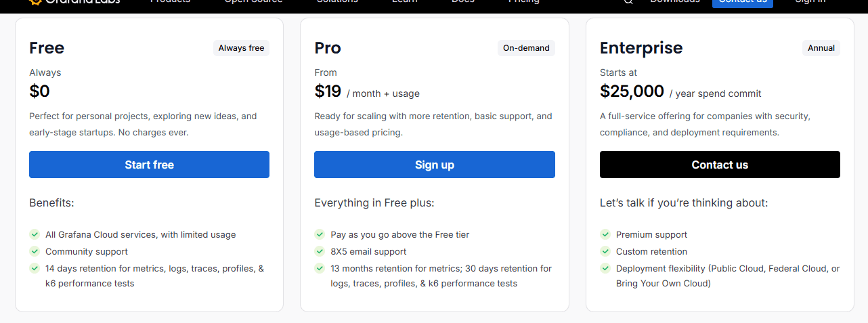
Task: Click the Grafana Labs logo in header
Action: click(x=73, y=2)
